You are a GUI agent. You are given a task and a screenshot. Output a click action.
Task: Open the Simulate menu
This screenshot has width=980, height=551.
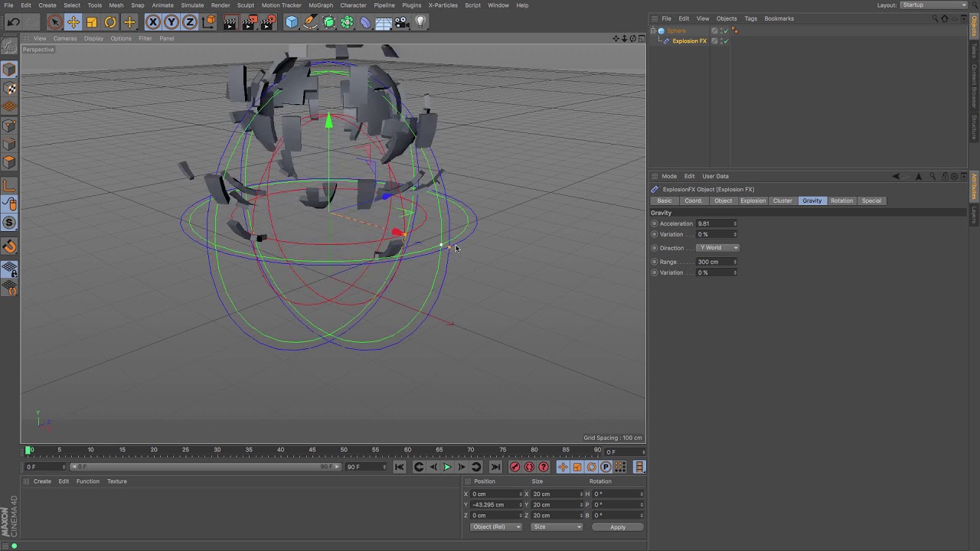192,5
